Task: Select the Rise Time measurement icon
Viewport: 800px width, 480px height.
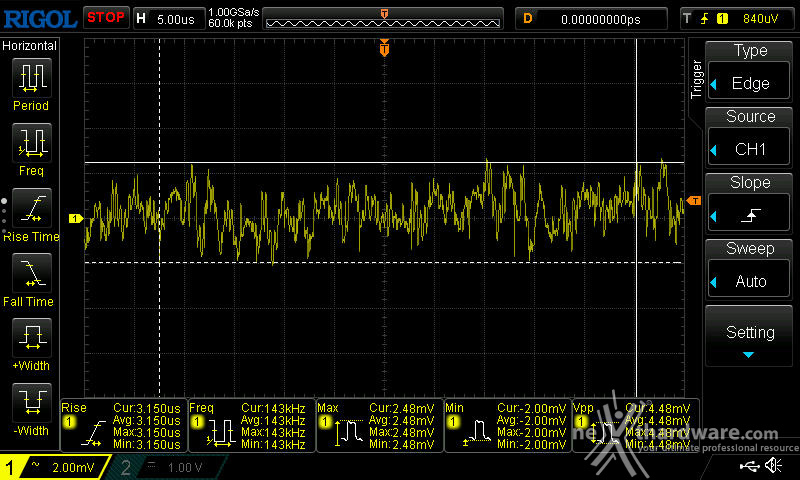Action: pos(32,209)
